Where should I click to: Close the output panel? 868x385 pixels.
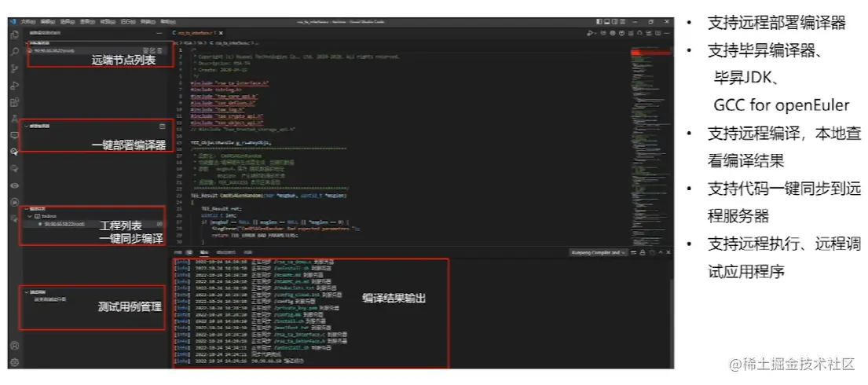point(668,252)
